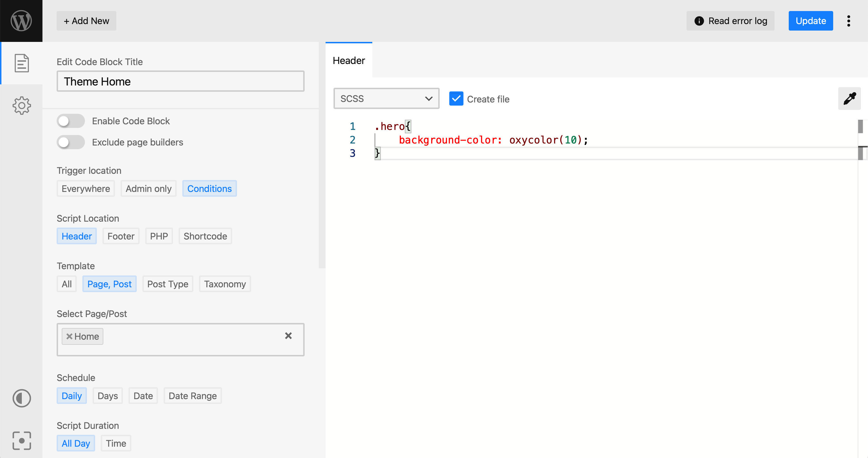The height and width of the screenshot is (458, 868).
Task: Click the info icon in Read error log
Action: (x=699, y=21)
